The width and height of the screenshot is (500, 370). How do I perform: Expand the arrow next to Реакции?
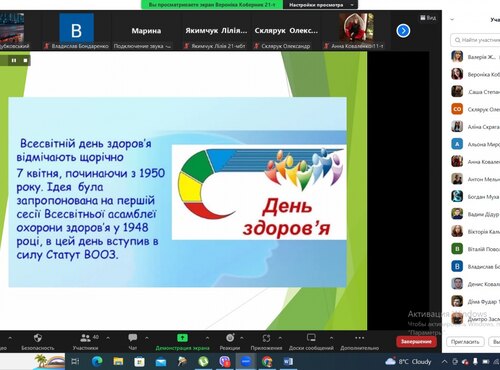pos(242,338)
